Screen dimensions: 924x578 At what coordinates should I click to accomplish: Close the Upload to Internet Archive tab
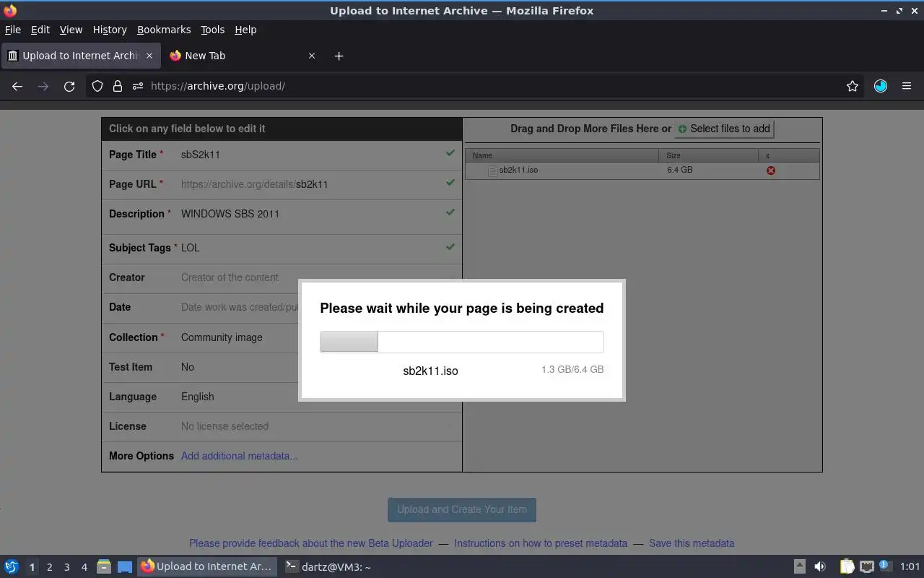click(149, 56)
